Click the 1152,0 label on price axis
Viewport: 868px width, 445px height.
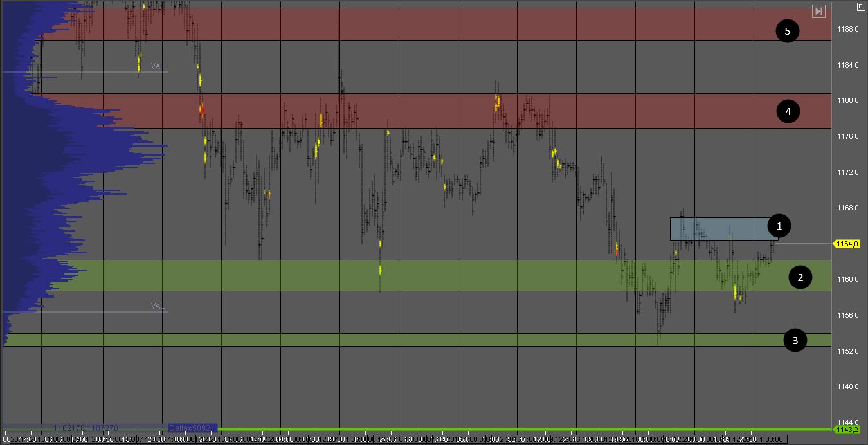tap(846, 351)
